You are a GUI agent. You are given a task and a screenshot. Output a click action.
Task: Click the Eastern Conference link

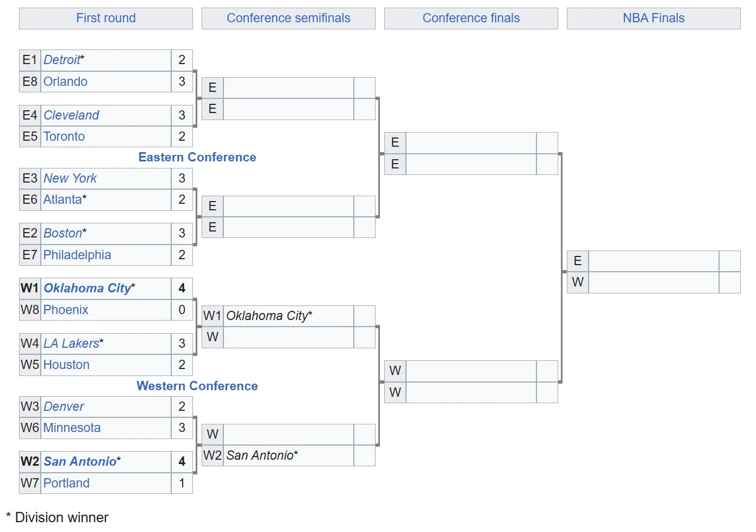pyautogui.click(x=197, y=157)
